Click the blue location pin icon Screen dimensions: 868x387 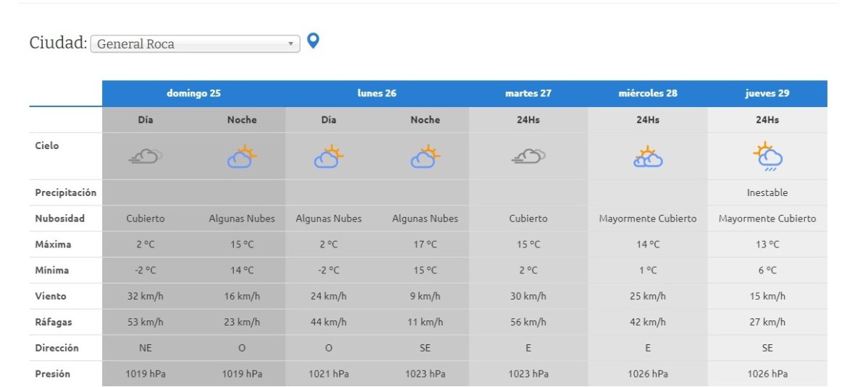pyautogui.click(x=313, y=41)
